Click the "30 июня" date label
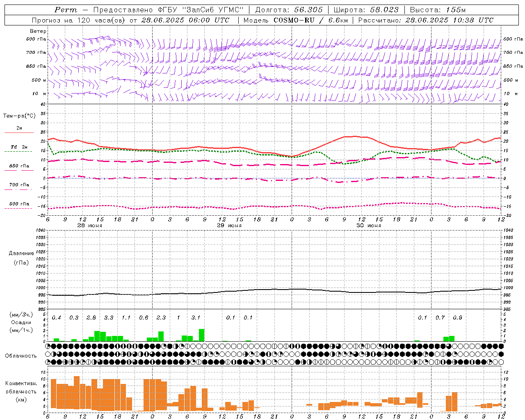 (x=368, y=226)
